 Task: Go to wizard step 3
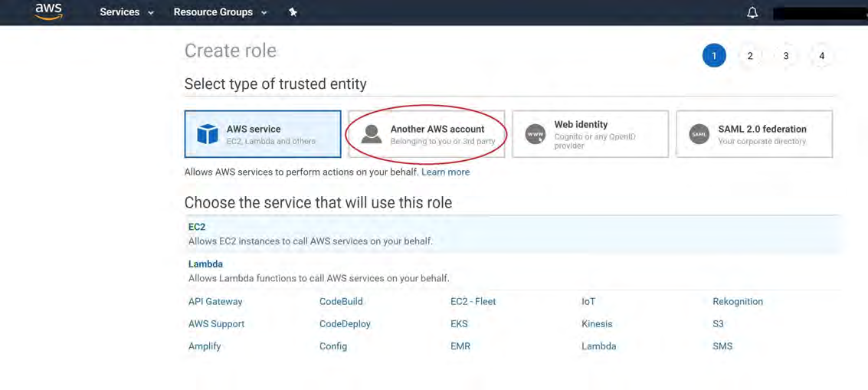point(786,55)
